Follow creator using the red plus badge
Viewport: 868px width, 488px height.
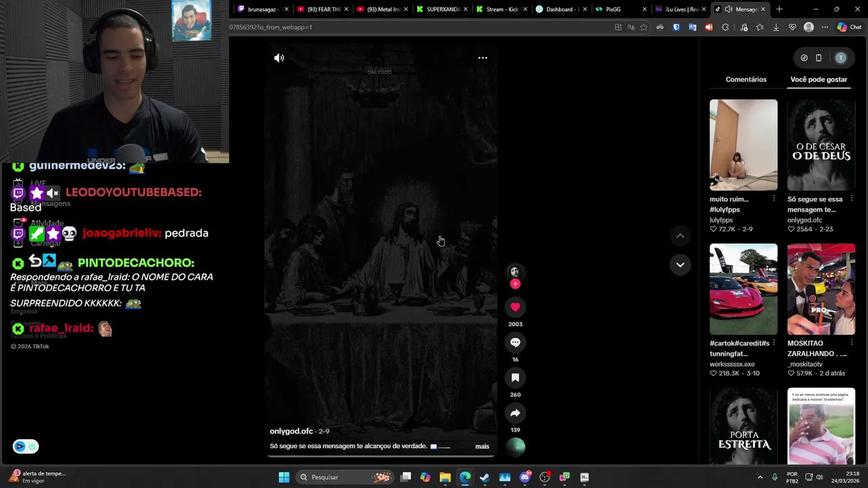pos(515,284)
